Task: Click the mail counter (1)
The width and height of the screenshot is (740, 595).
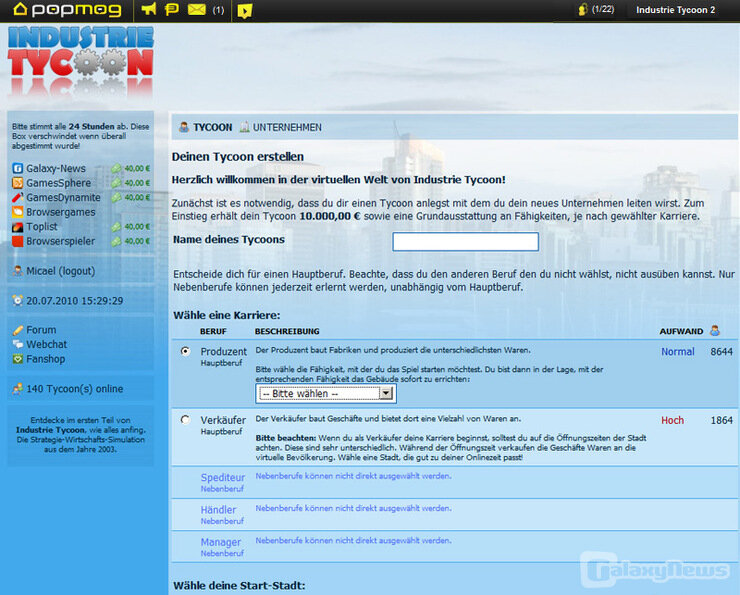Action: [218, 10]
